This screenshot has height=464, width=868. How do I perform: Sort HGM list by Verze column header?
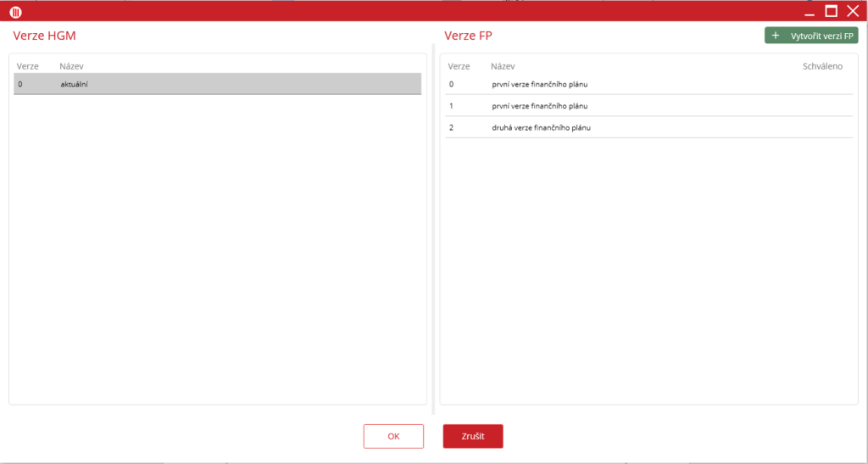(x=28, y=66)
